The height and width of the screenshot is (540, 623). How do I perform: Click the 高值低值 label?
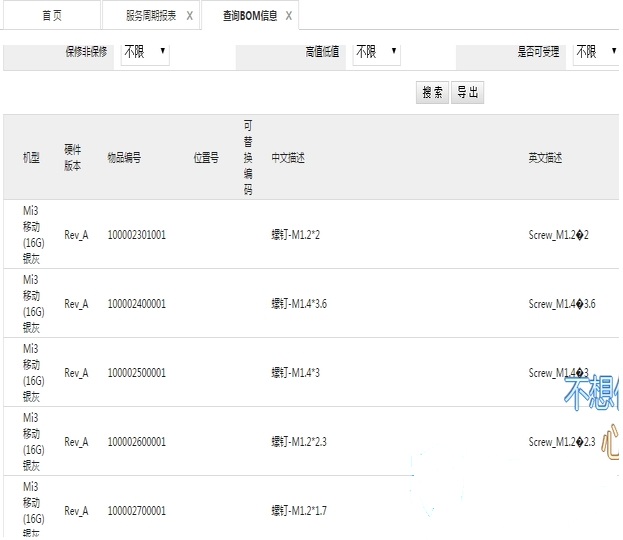[322, 52]
